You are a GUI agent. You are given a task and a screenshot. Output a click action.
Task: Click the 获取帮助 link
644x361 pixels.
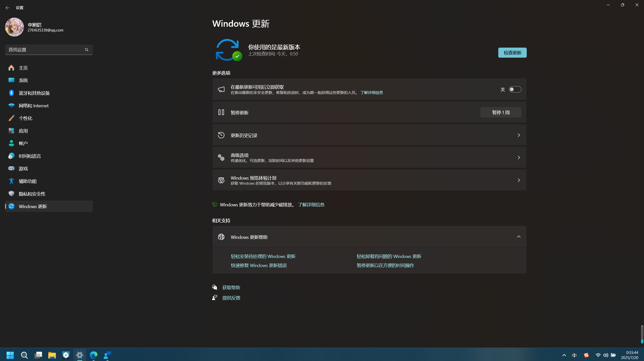pos(231,288)
